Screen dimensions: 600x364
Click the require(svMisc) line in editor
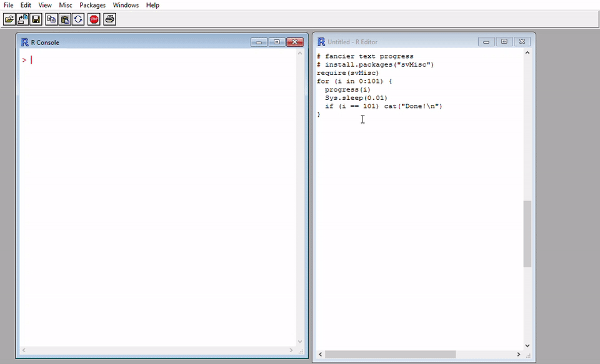coord(348,72)
